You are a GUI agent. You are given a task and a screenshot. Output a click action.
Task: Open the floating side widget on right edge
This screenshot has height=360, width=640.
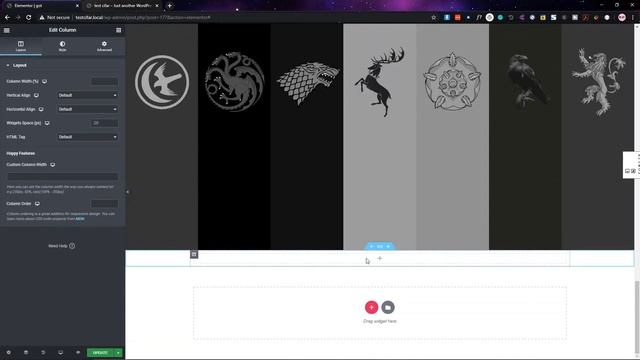631,165
